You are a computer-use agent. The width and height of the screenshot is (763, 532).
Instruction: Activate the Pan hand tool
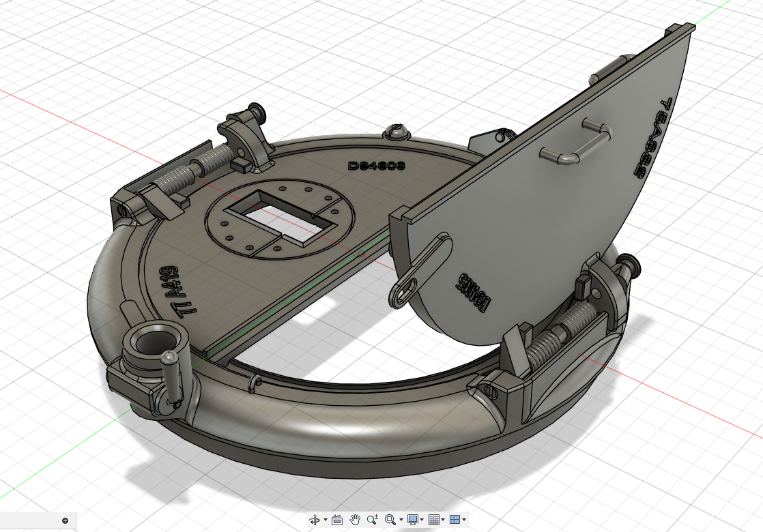click(355, 520)
